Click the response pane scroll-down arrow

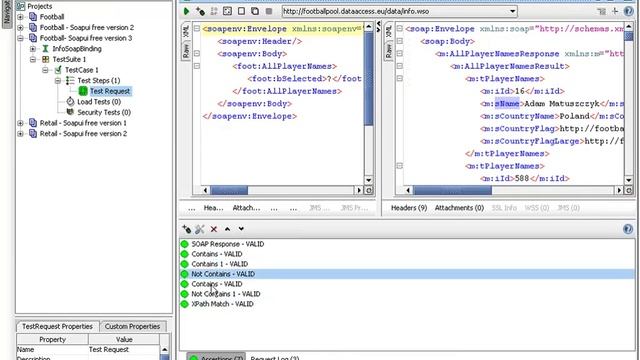pyautogui.click(x=629, y=180)
